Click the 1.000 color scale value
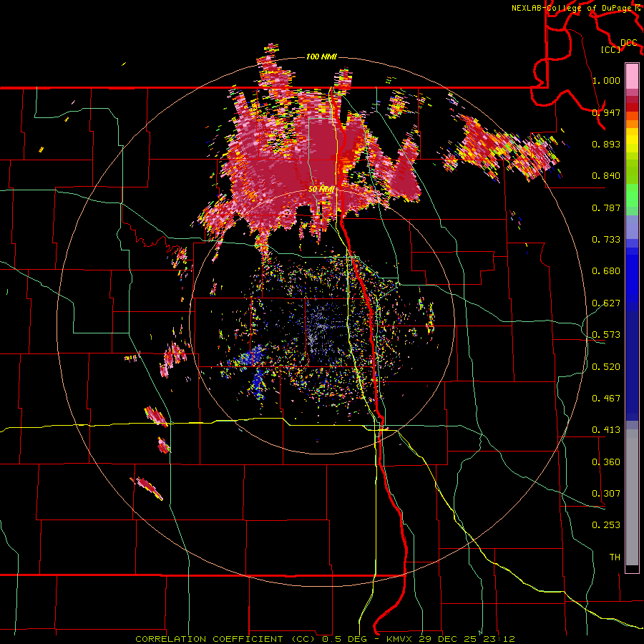 606,80
